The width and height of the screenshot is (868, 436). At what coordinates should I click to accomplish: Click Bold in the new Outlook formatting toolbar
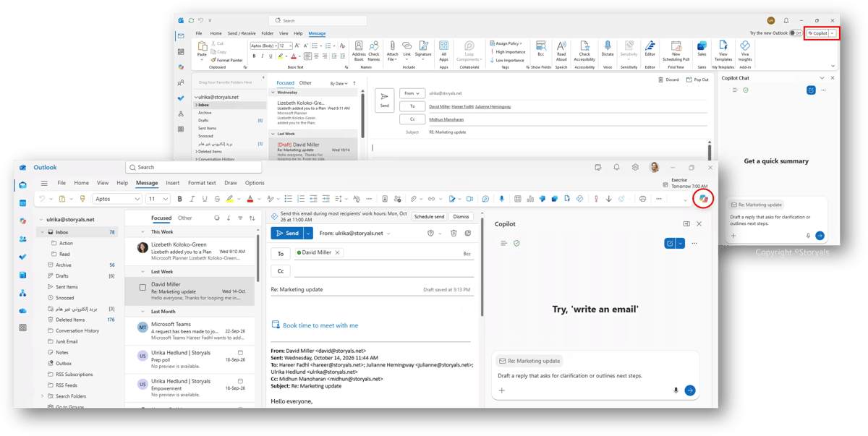pos(179,199)
